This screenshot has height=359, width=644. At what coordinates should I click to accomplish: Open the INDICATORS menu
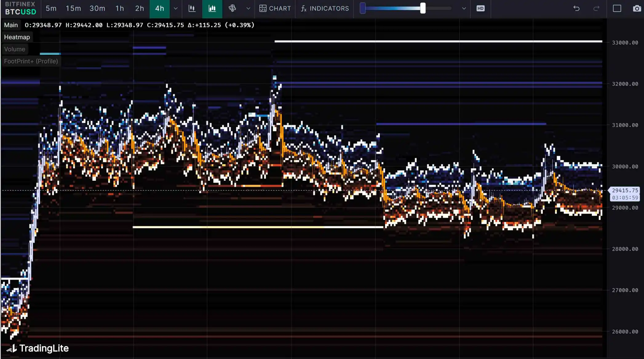(325, 9)
